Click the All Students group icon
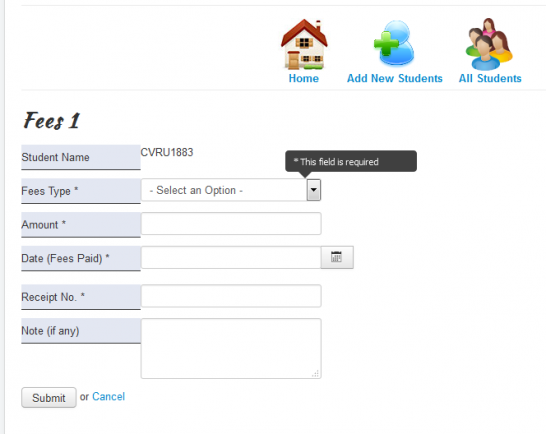 pyautogui.click(x=489, y=44)
